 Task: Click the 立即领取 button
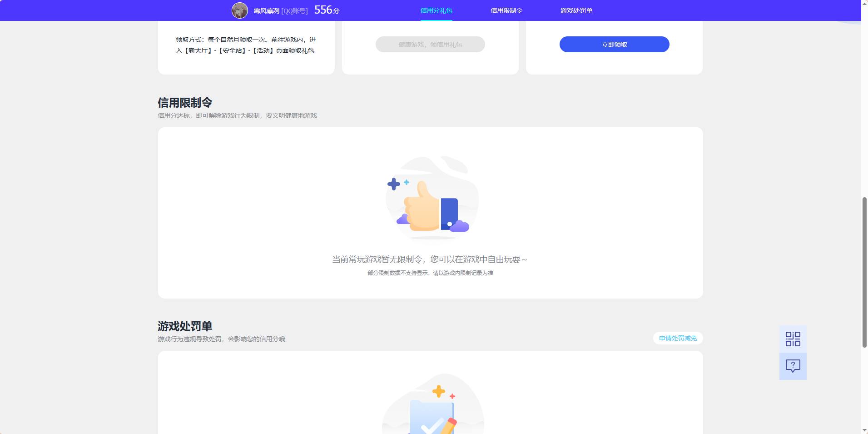coord(614,45)
